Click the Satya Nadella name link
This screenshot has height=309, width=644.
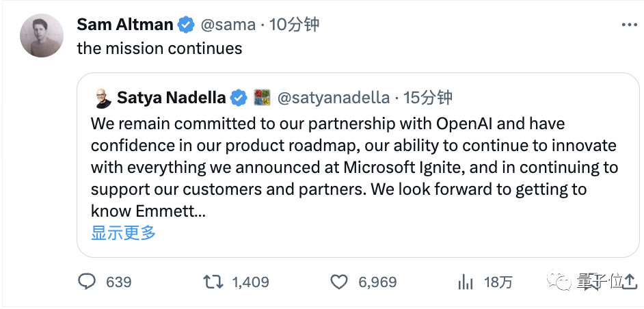click(171, 98)
